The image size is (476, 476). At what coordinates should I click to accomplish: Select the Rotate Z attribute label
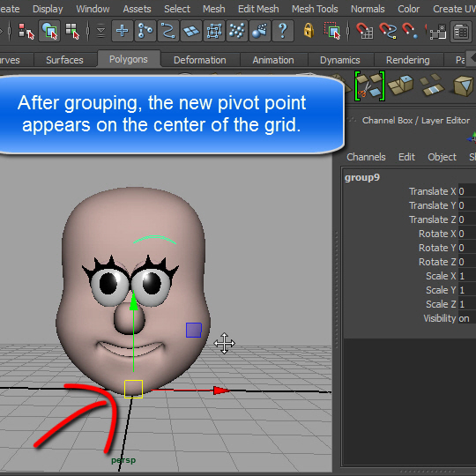click(x=437, y=262)
